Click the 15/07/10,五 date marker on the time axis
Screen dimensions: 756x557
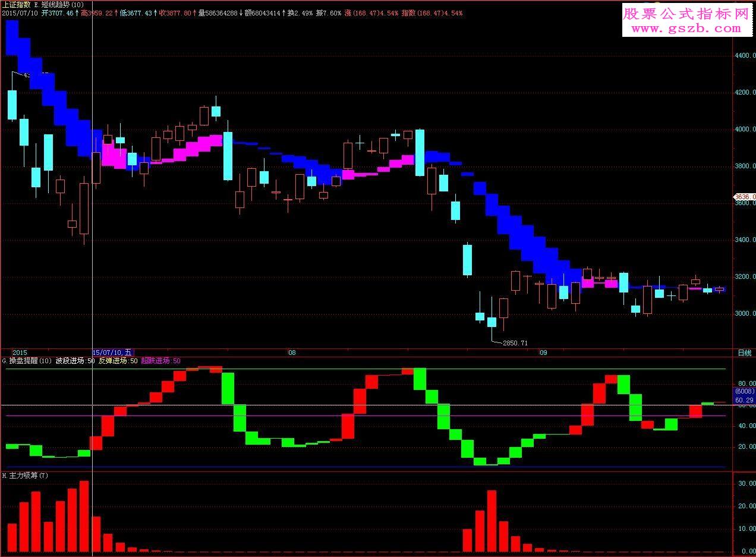[x=113, y=353]
